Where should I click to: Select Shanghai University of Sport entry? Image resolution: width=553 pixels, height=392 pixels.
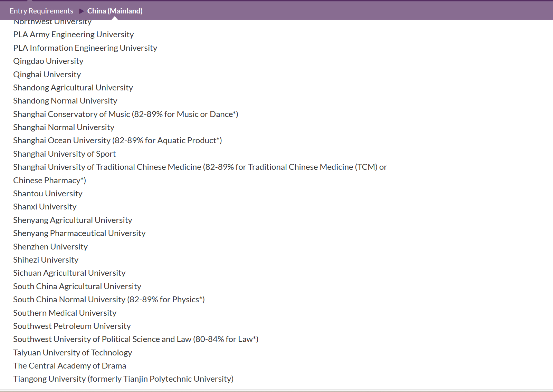click(64, 154)
